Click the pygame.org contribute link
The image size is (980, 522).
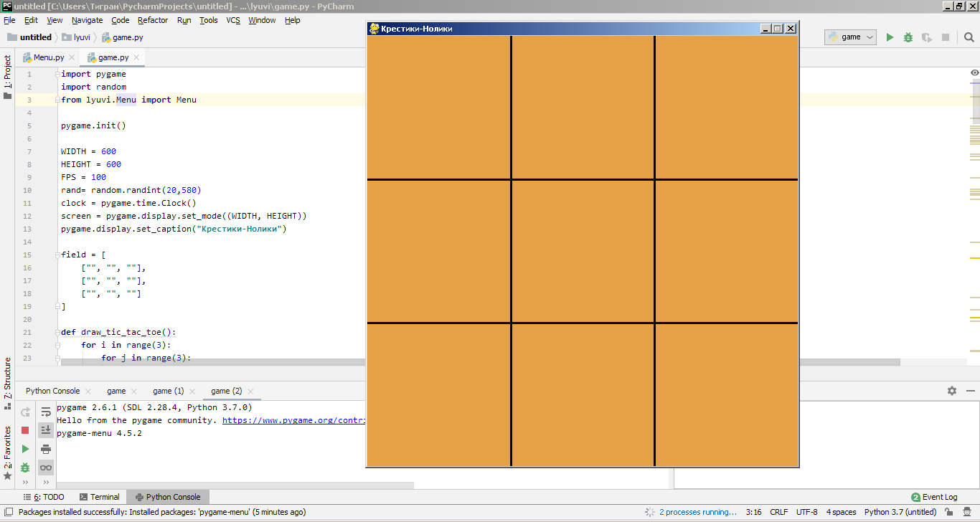(294, 420)
